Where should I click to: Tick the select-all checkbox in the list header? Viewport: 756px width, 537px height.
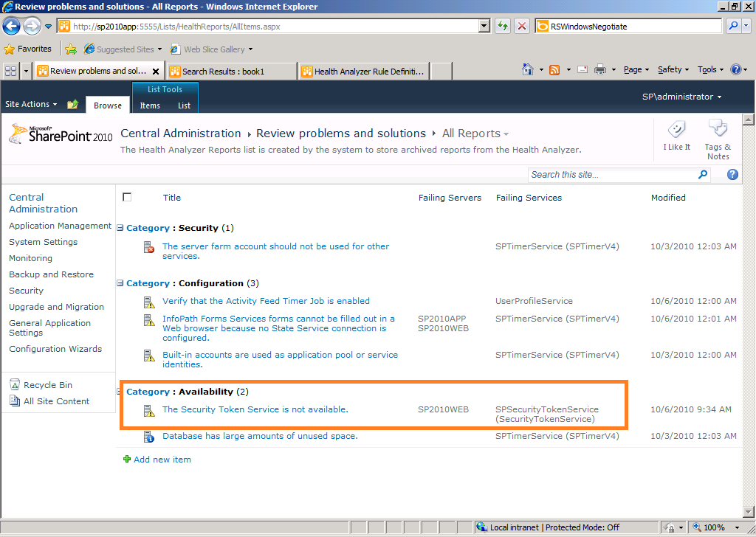pyautogui.click(x=127, y=197)
